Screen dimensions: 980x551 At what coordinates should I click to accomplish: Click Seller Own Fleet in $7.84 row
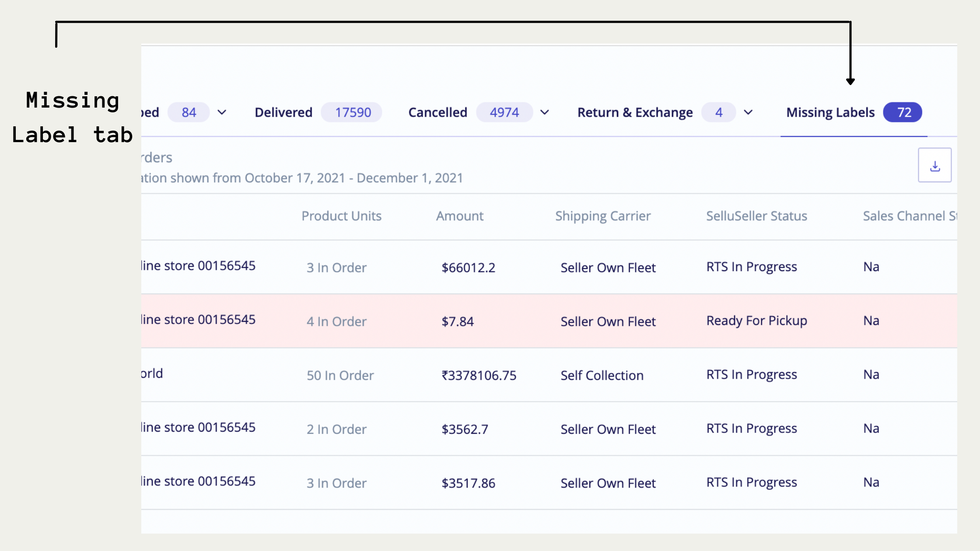click(608, 321)
